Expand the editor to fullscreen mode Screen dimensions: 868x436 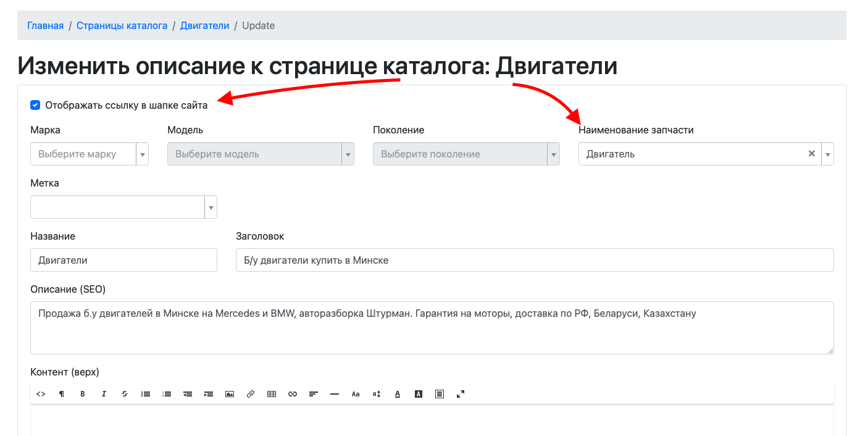460,393
